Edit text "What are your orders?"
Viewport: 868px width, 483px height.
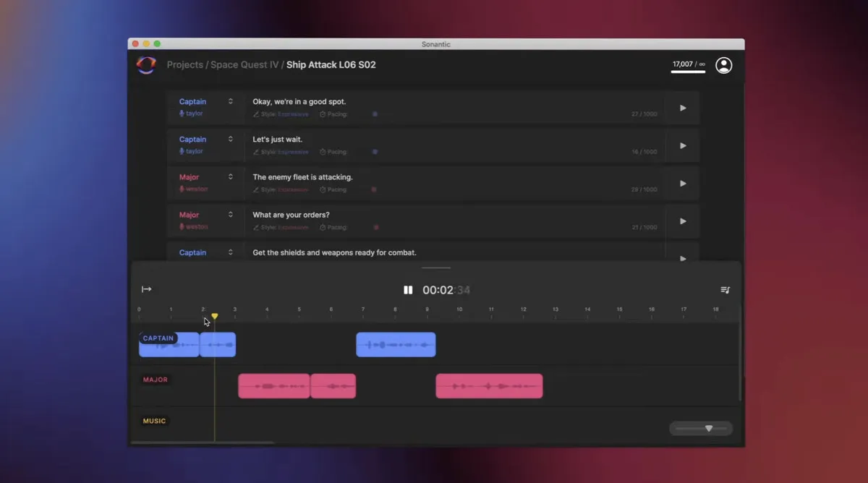(x=291, y=215)
